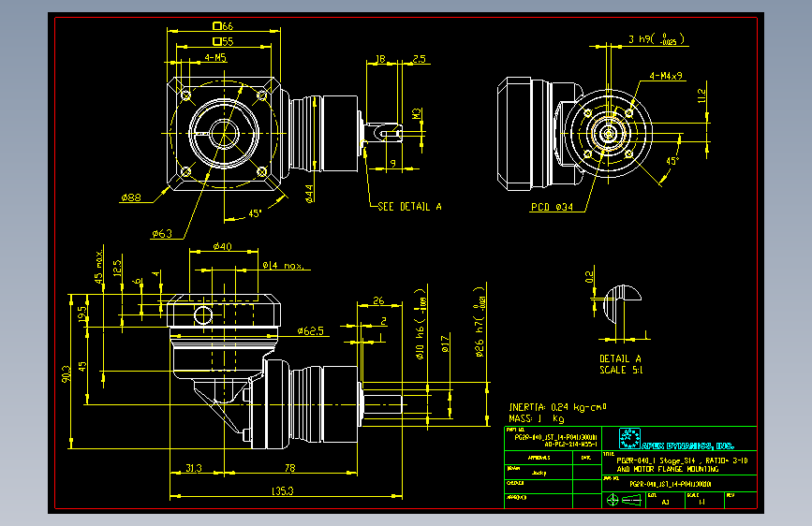
Task: Click the 135.3 overall length dimension
Action: pyautogui.click(x=283, y=490)
